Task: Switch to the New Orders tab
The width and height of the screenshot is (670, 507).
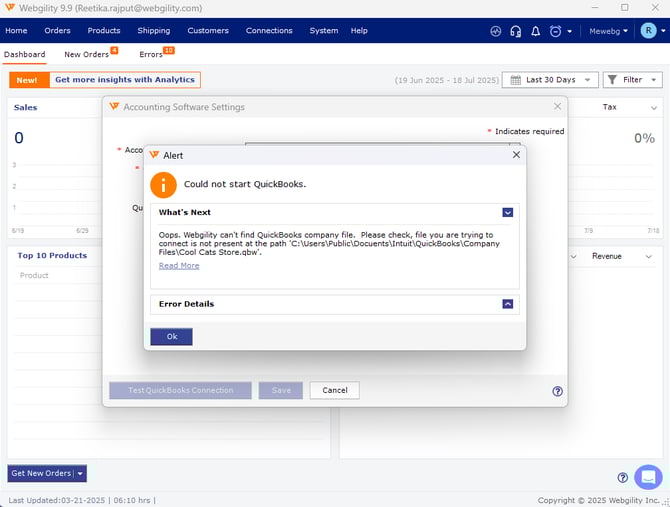Action: [87, 54]
